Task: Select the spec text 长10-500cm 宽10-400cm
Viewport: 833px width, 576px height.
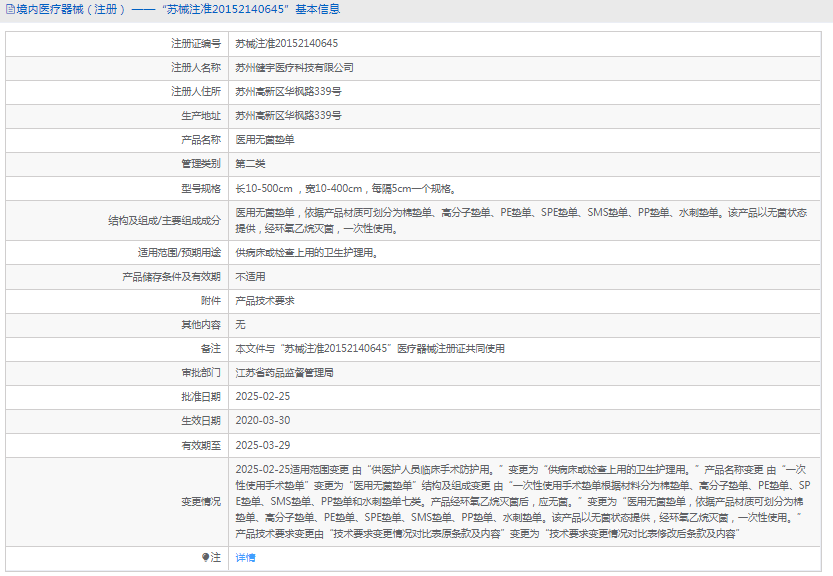Action: [346, 189]
